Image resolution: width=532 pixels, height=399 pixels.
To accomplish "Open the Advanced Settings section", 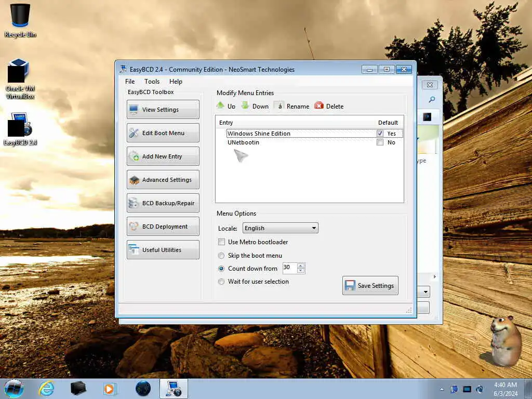I will (x=163, y=179).
